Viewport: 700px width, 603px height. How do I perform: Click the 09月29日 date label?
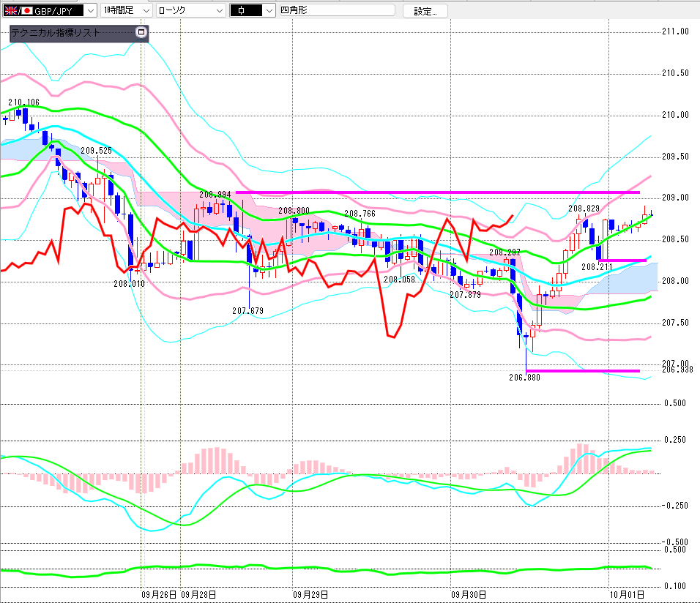310,594
